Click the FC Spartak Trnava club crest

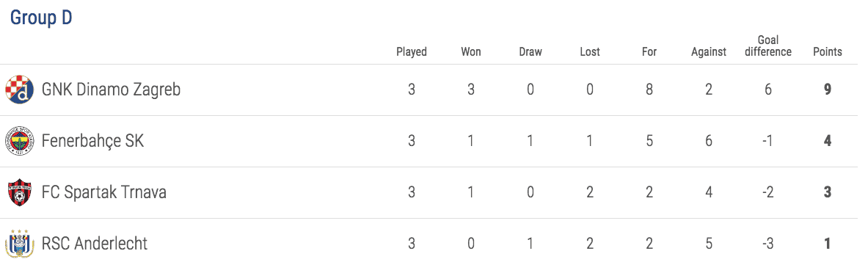[20, 193]
